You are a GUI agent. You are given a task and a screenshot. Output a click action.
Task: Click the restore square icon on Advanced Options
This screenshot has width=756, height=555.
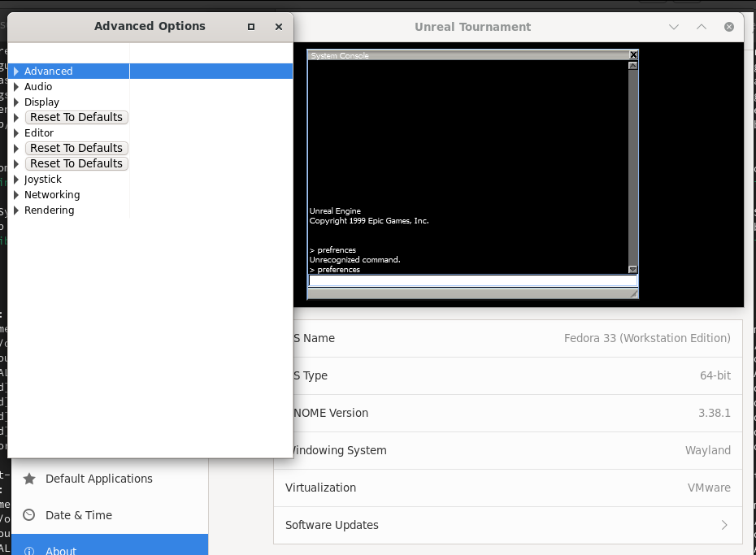pyautogui.click(x=250, y=26)
